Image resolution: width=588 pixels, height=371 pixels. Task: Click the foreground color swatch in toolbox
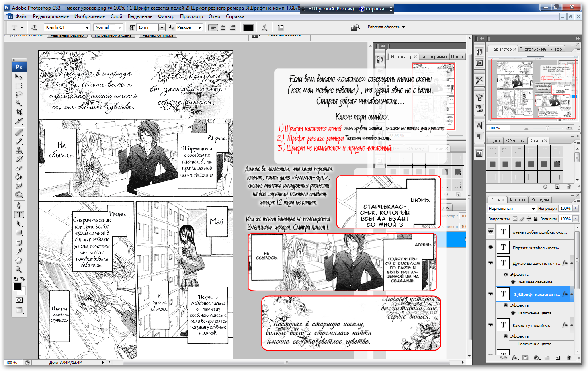pos(17,287)
